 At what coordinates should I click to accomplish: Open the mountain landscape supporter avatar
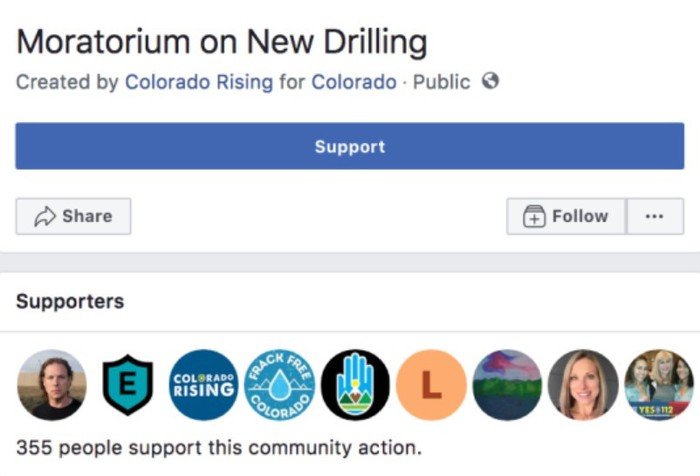(x=507, y=385)
